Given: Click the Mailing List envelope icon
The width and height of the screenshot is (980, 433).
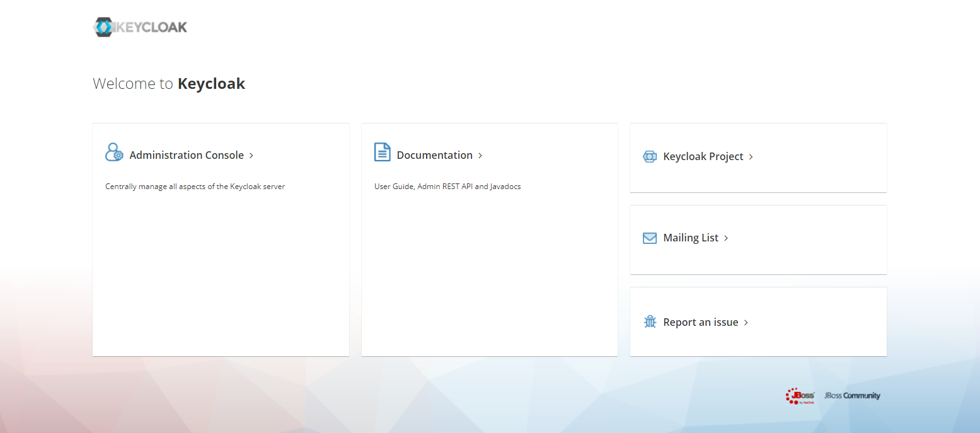Looking at the screenshot, I should tap(650, 238).
